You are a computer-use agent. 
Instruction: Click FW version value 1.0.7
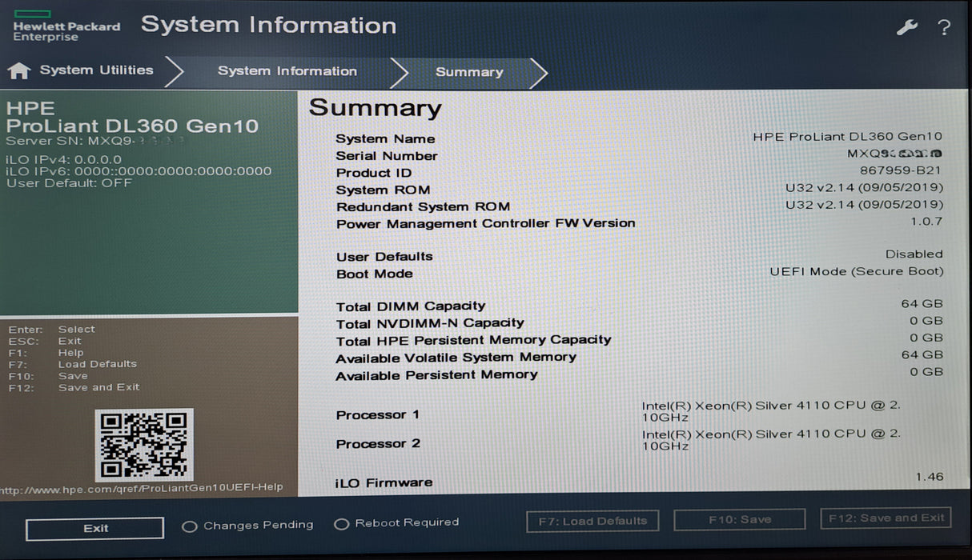[x=926, y=222]
